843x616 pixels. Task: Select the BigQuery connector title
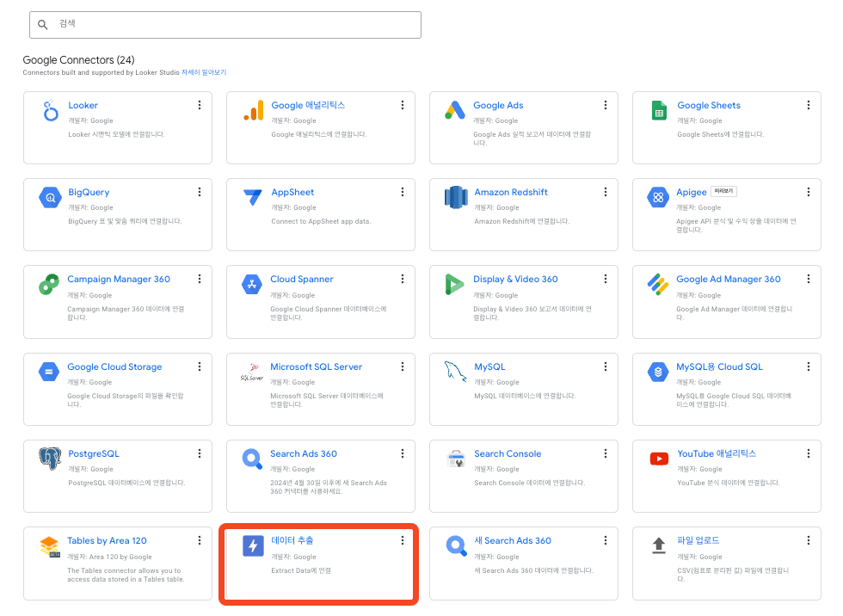[x=89, y=193]
